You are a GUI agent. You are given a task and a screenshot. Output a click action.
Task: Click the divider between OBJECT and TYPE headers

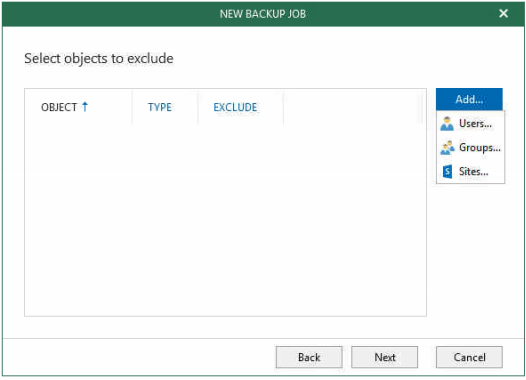tap(132, 107)
